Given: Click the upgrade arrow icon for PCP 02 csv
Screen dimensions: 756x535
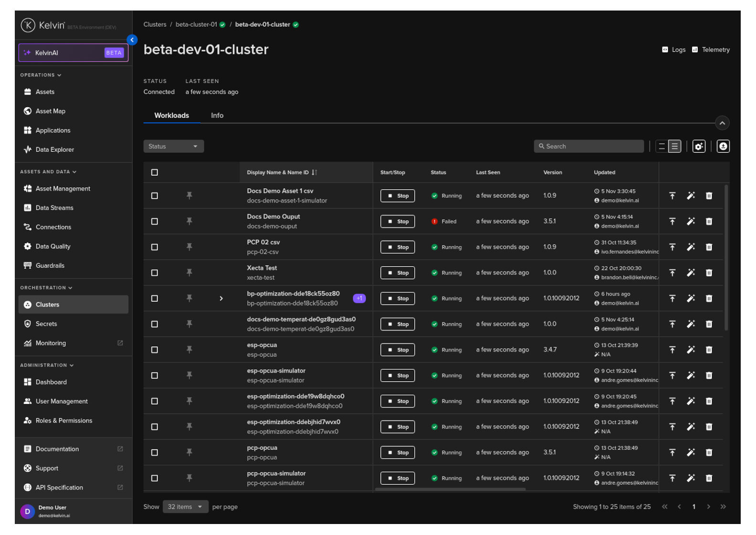Looking at the screenshot, I should [672, 247].
